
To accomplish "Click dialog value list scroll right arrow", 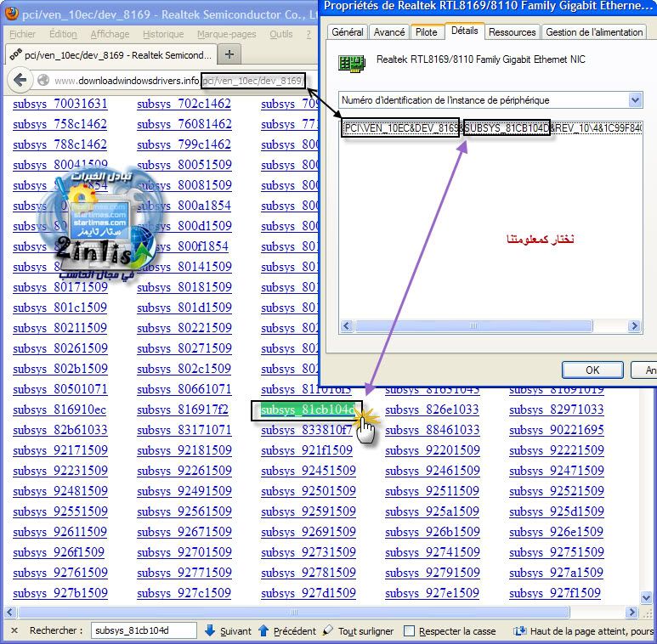I will (634, 325).
